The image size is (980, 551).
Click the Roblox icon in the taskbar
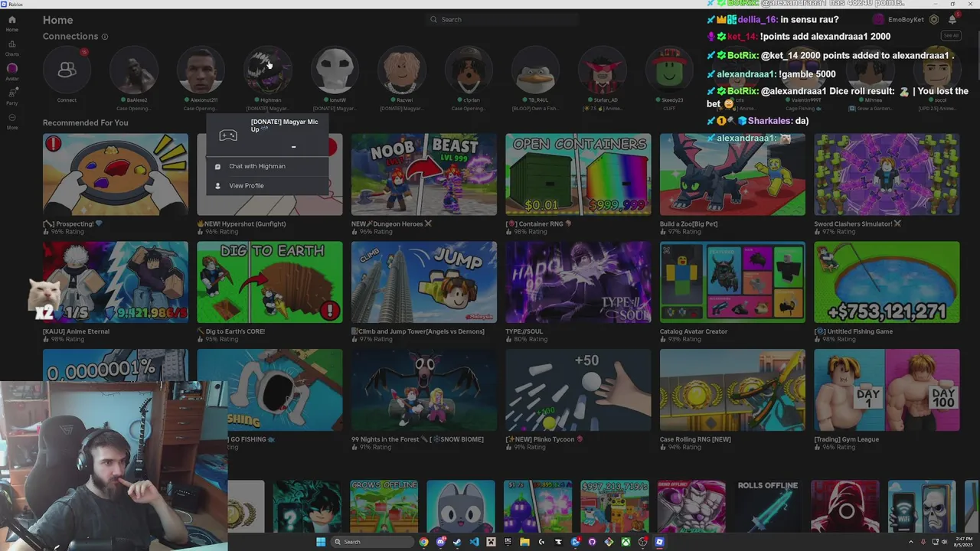click(659, 542)
